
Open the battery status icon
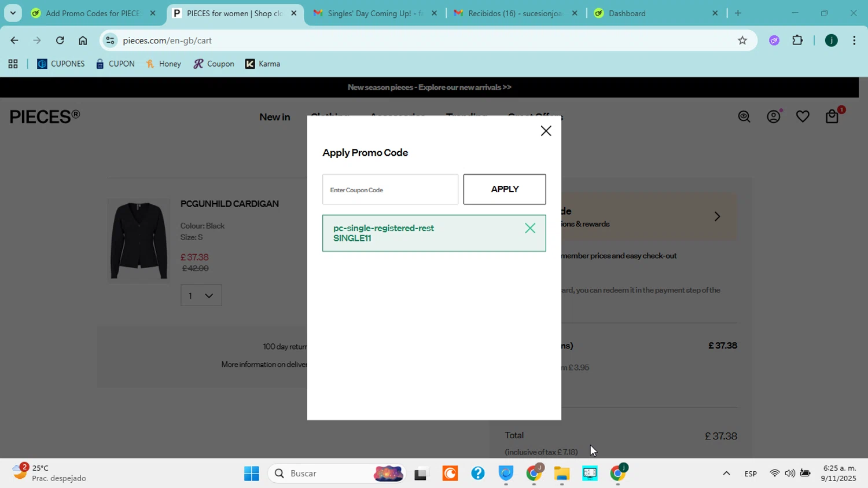point(806,474)
